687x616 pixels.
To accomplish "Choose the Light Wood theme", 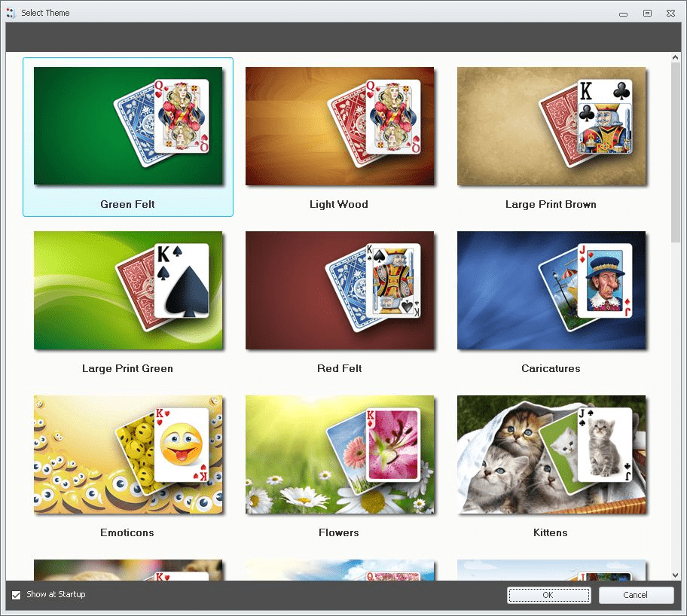I will (x=339, y=125).
